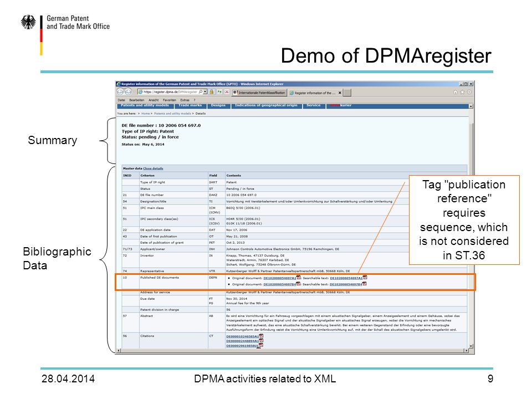Screen dimensions: 532x399
Task: Click the IE Tools gear icon
Action: [x=469, y=92]
